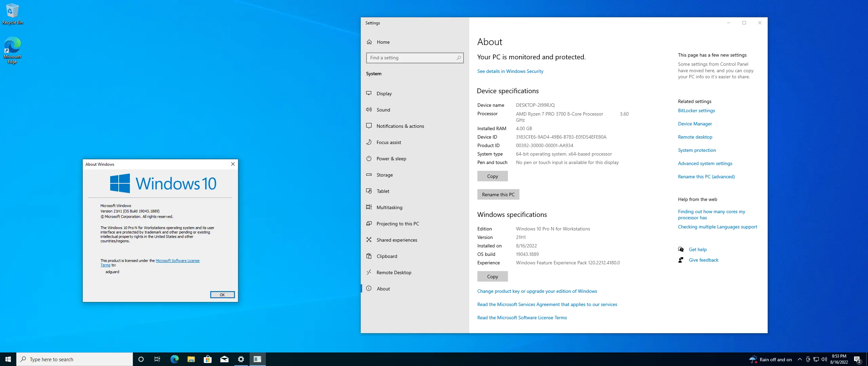Open the Storage settings page
Image resolution: width=868 pixels, height=366 pixels.
point(384,175)
